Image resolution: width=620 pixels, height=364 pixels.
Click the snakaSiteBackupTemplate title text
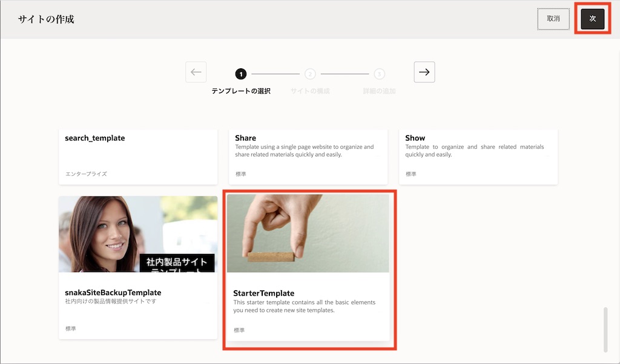[113, 293]
